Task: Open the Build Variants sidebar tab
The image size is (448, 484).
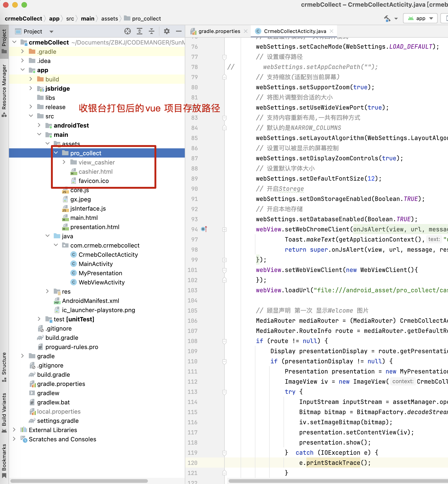Action: pos(4,413)
